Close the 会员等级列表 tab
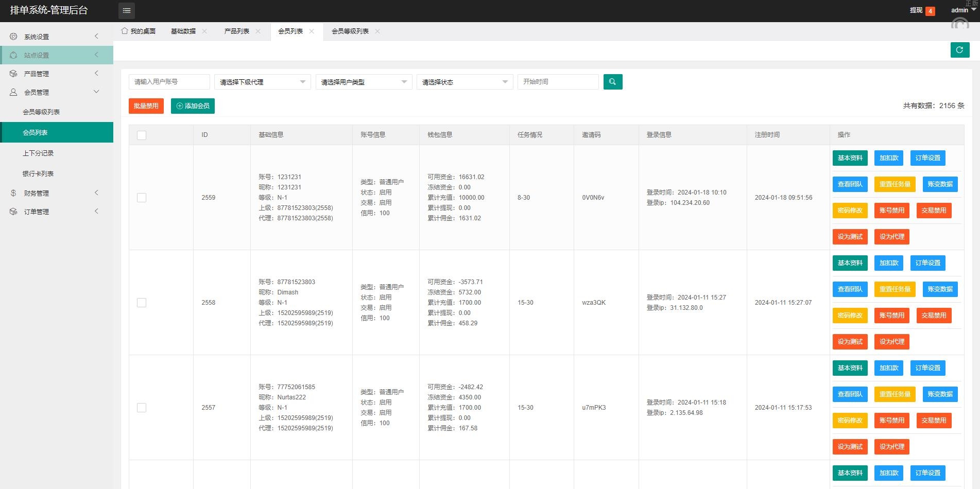Viewport: 980px width, 489px height. pos(377,31)
